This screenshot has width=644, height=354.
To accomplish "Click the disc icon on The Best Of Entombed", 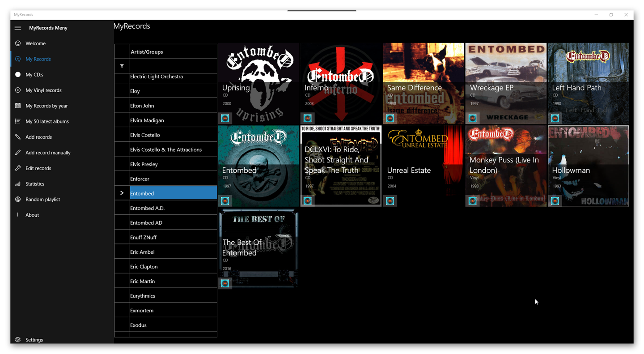I will tap(225, 283).
